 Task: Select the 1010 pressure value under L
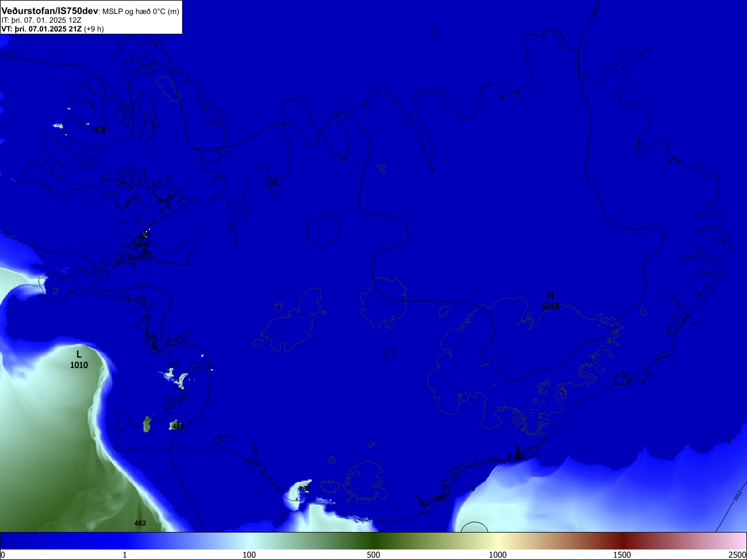[x=79, y=365]
